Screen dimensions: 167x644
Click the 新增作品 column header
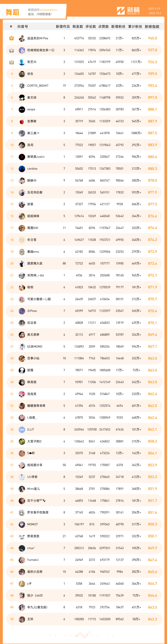(x=63, y=26)
